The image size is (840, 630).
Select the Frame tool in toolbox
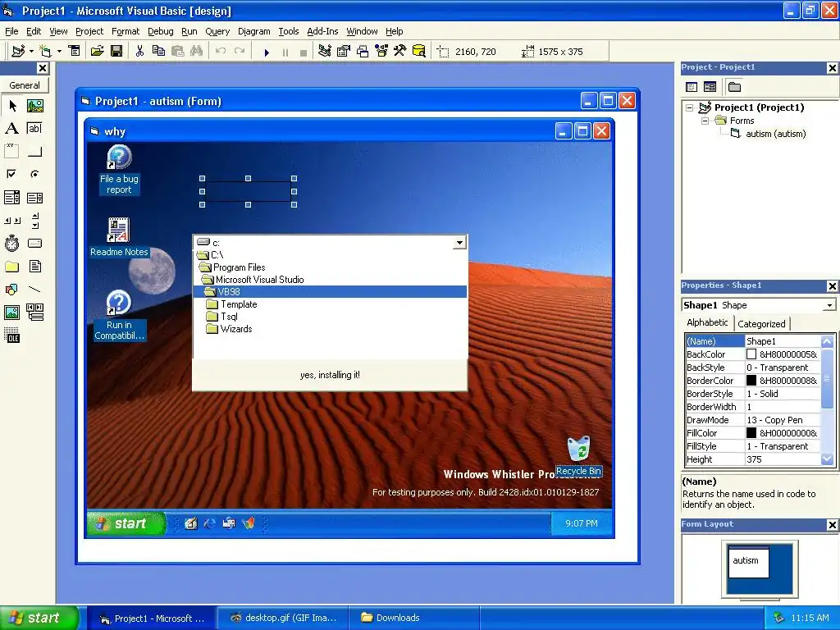[x=11, y=152]
